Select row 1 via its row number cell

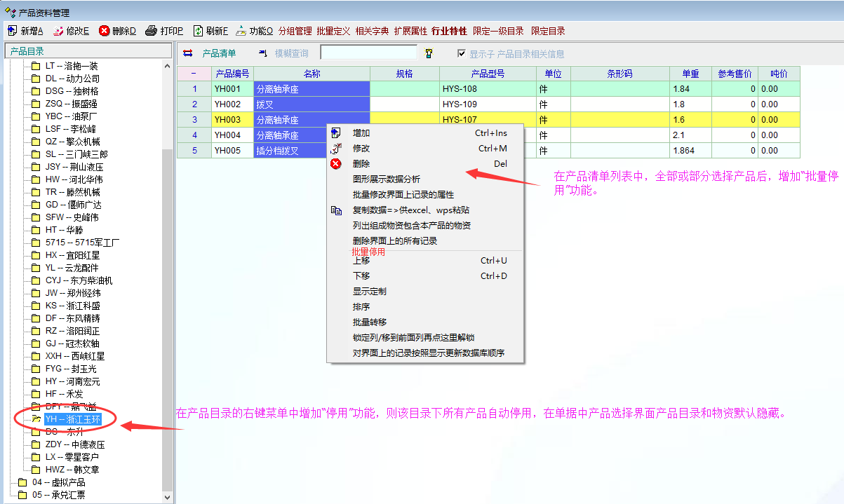(x=194, y=89)
